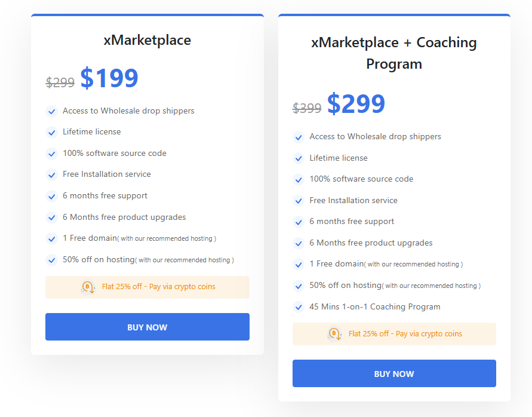The width and height of the screenshot is (532, 417).
Task: Click Flat 25% off text in Coaching card
Action: 405,334
